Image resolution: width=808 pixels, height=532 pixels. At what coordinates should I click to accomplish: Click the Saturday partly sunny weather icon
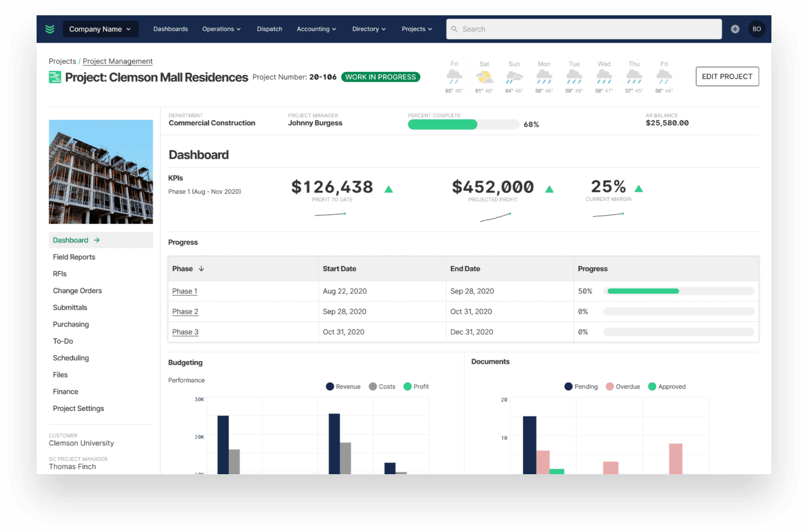click(x=484, y=77)
